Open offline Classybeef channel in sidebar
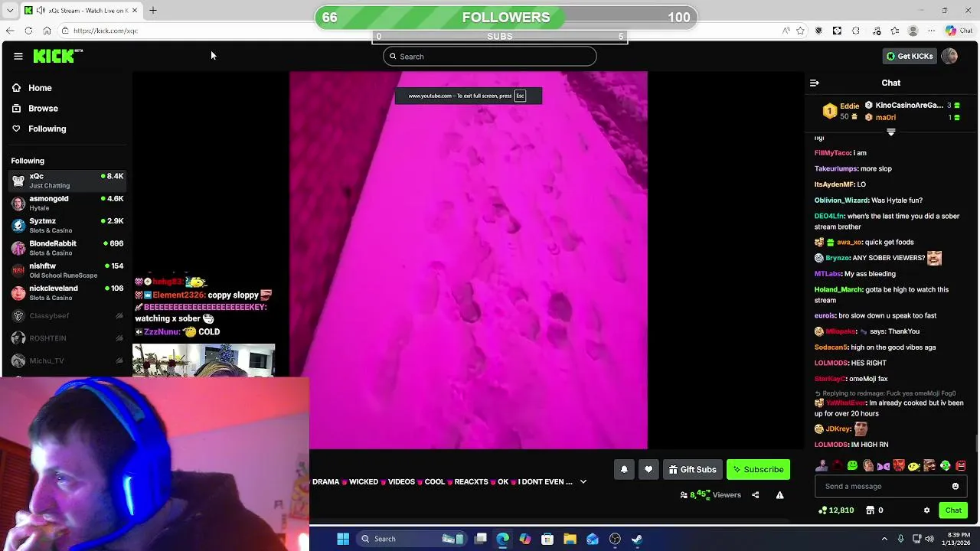 (x=67, y=315)
